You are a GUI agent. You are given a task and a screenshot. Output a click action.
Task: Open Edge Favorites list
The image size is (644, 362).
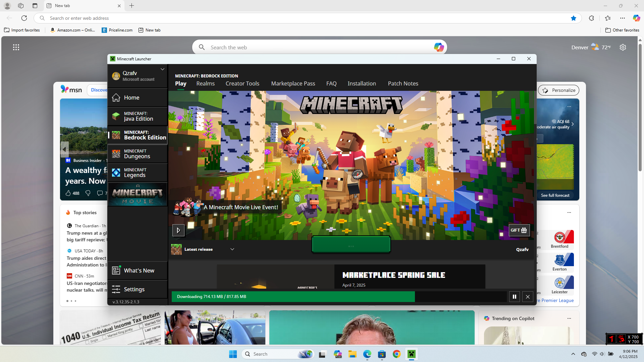[607, 18]
